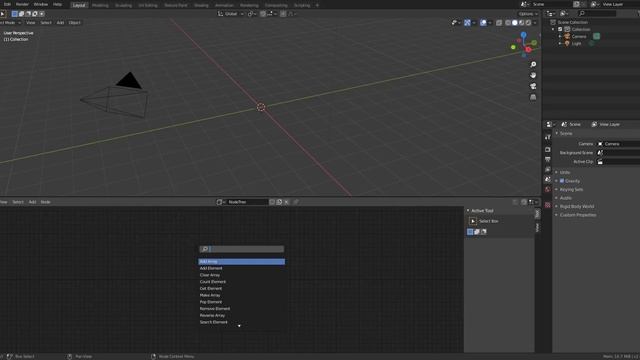This screenshot has height=360, width=640.
Task: Switch to the Layout workspace tab
Action: [78, 5]
